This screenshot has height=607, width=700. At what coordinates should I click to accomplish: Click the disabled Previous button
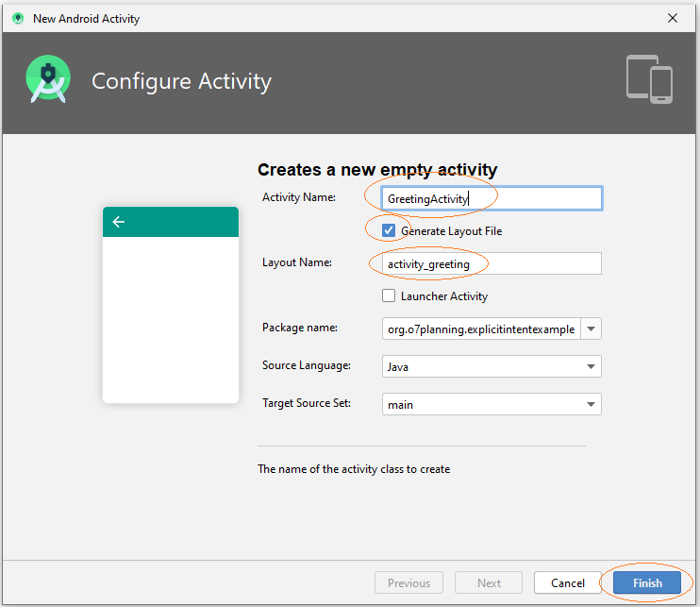(x=408, y=582)
